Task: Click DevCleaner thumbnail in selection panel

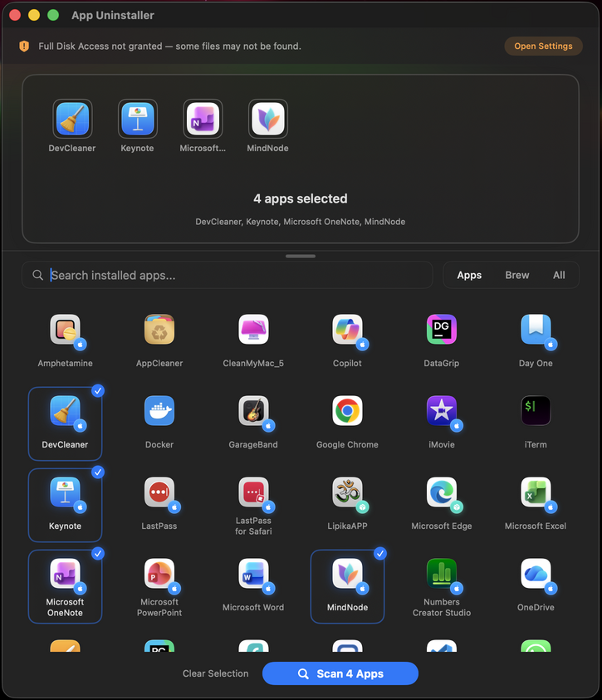Action: [72, 119]
